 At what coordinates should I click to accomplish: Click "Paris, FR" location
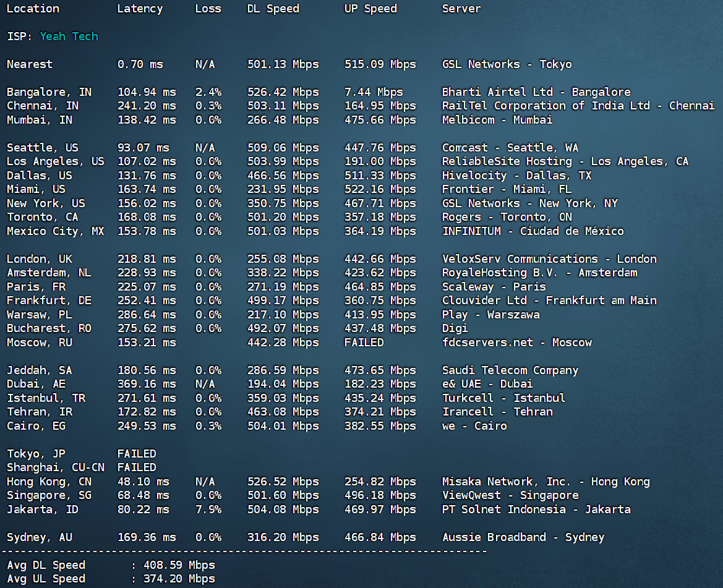[x=36, y=287]
